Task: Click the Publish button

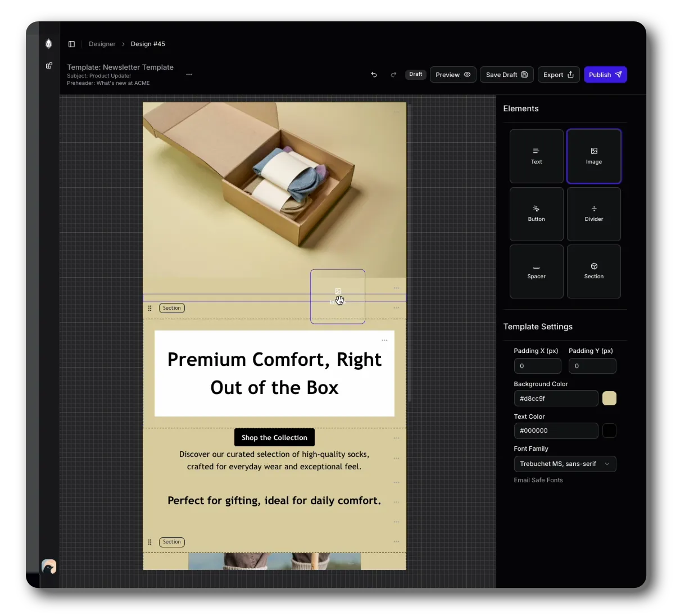Action: (x=605, y=75)
